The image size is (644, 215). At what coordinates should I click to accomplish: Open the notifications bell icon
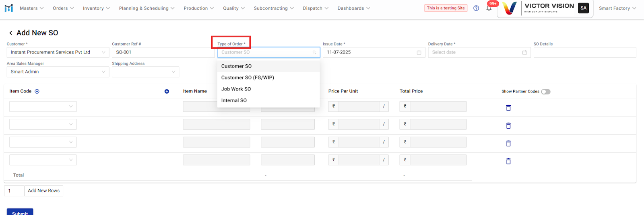489,8
